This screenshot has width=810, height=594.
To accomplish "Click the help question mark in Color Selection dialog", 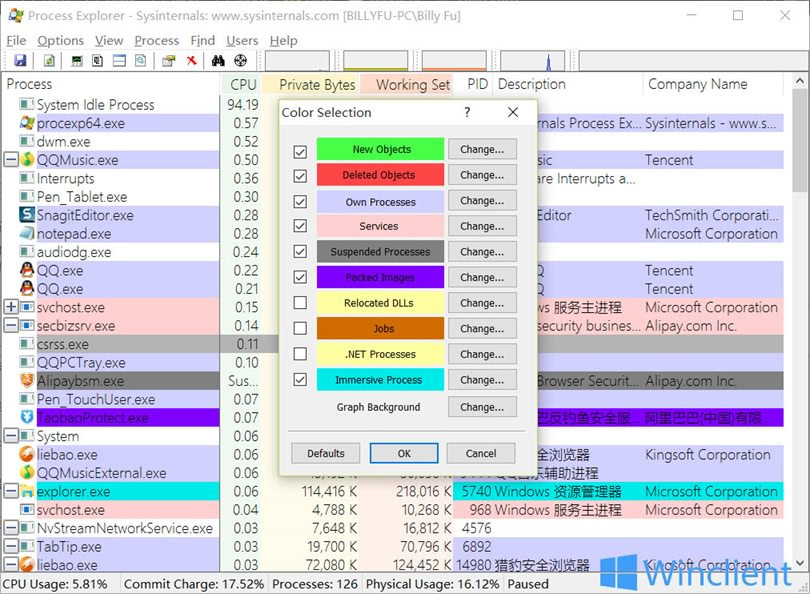I will point(467,112).
